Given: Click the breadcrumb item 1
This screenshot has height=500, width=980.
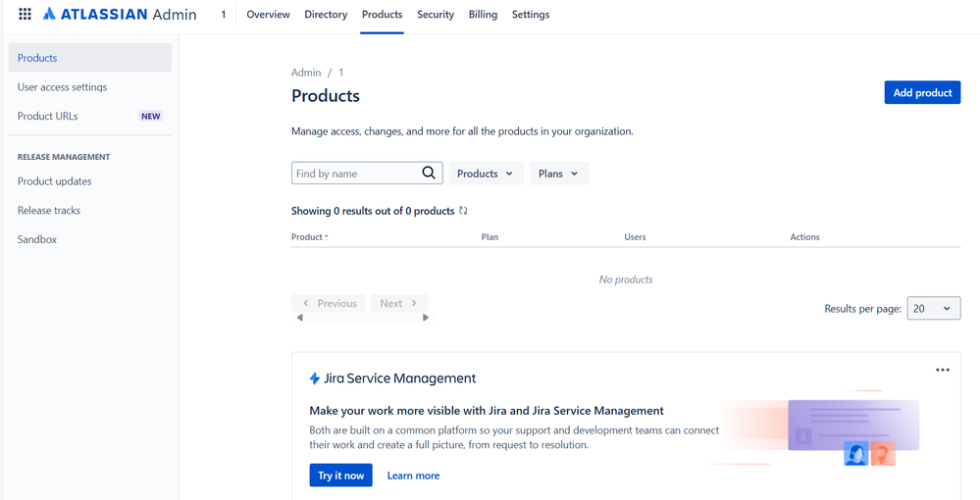Looking at the screenshot, I should 340,73.
